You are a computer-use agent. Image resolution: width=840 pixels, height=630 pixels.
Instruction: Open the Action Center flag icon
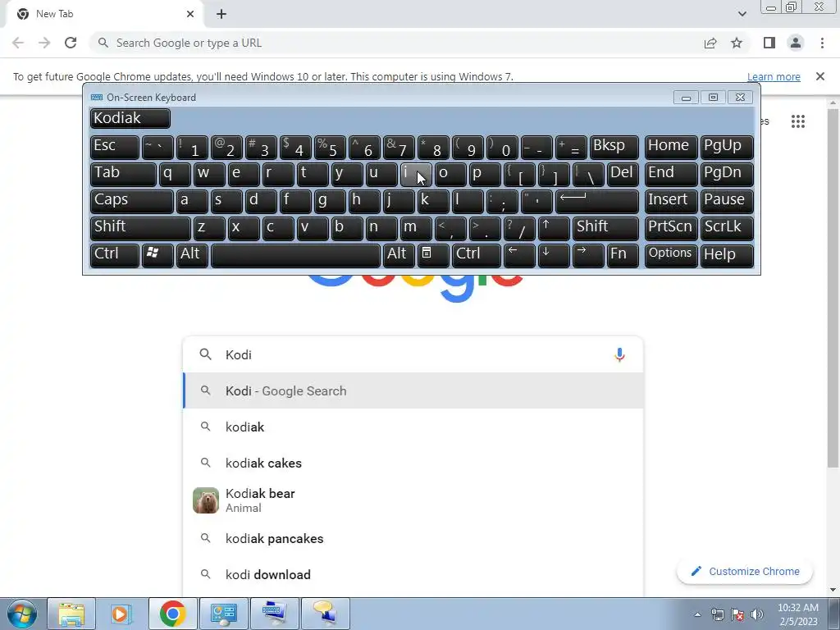[737, 614]
